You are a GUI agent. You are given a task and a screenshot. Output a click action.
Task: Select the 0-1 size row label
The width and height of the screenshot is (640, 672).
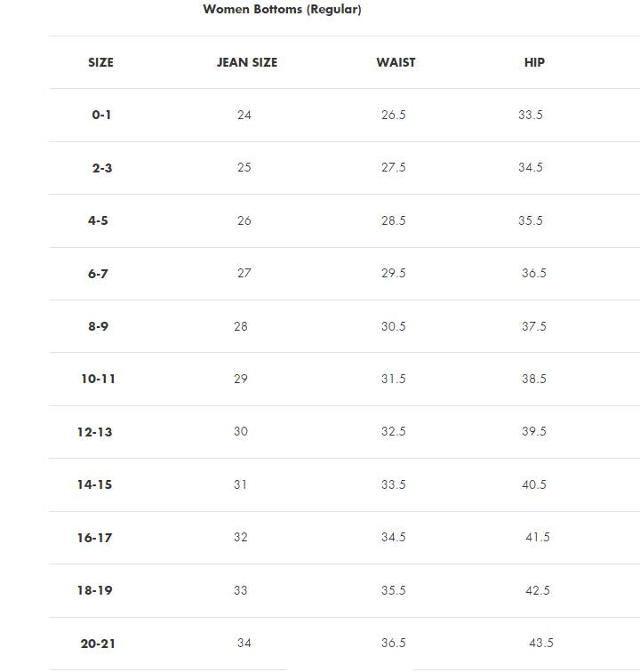click(101, 115)
